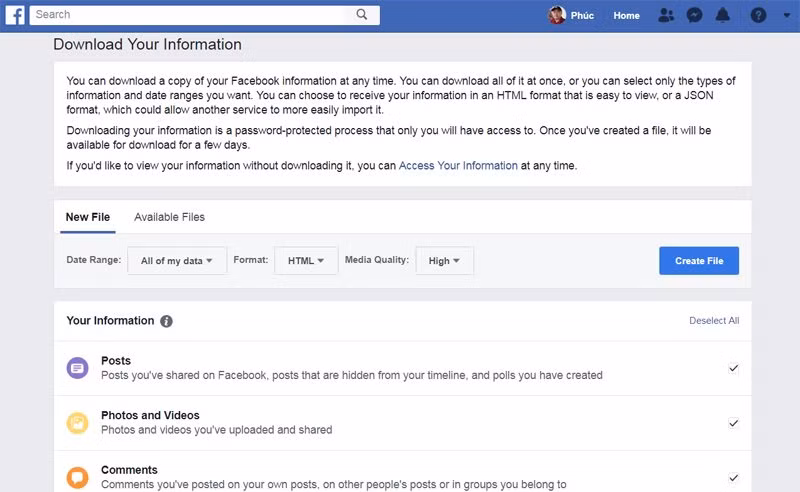Uncheck the Comments checkbox
The width and height of the screenshot is (800, 492).
[x=733, y=477]
